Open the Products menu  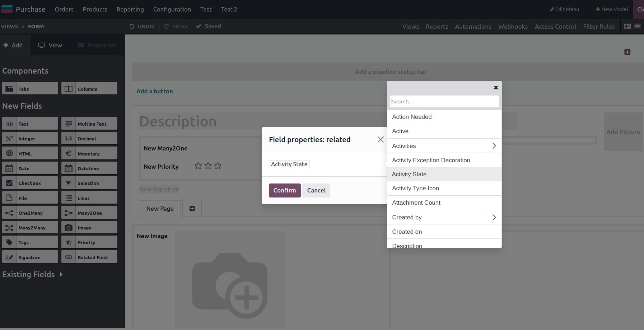point(95,9)
